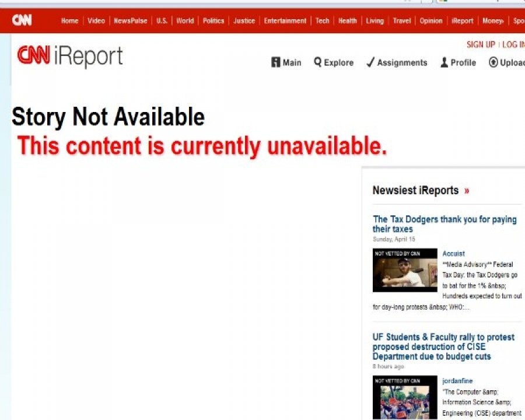The width and height of the screenshot is (525, 420).
Task: Click the CNN logo in red bar
Action: click(22, 20)
